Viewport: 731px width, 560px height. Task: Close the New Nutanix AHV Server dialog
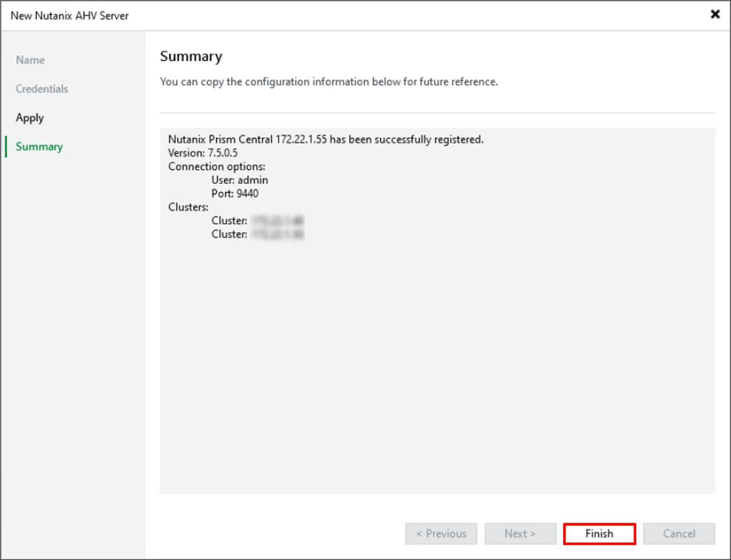(x=715, y=14)
